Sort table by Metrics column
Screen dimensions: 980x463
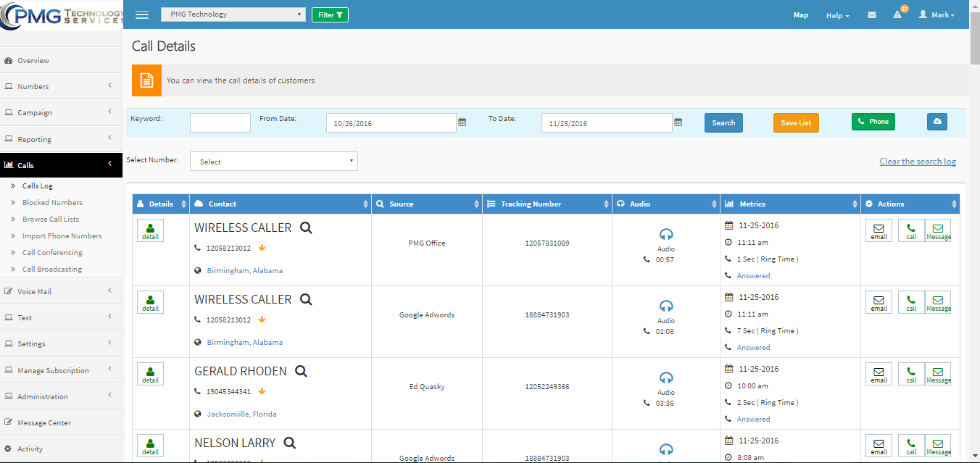(x=790, y=204)
